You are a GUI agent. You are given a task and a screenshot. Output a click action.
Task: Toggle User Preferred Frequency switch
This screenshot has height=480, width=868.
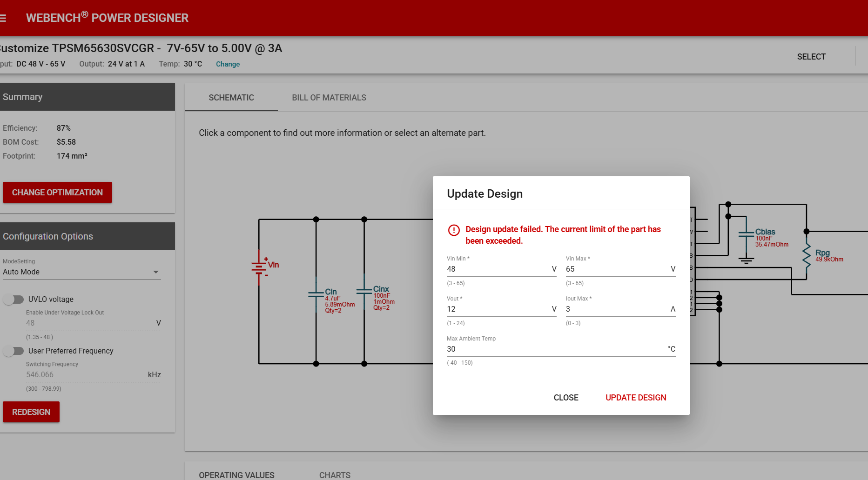13,351
